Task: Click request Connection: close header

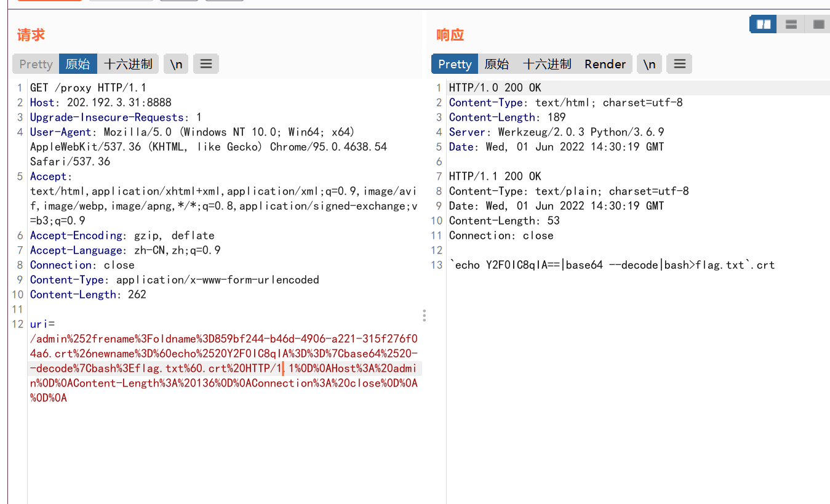Action: pyautogui.click(x=82, y=265)
